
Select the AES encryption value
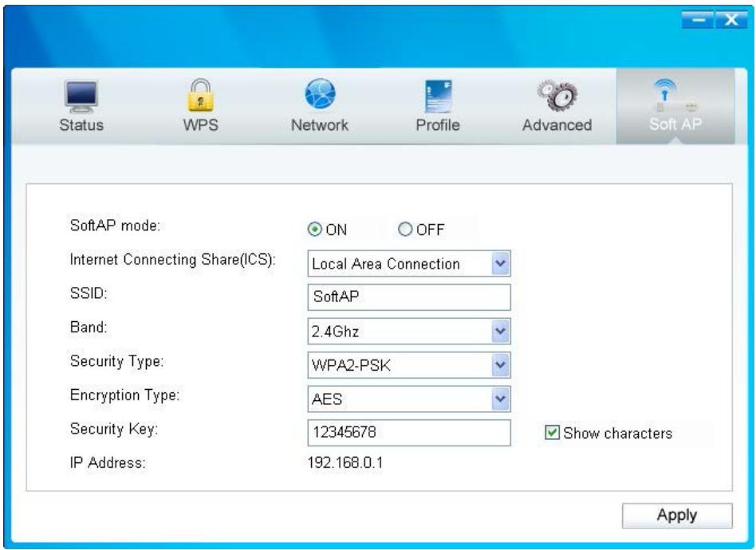tap(327, 399)
